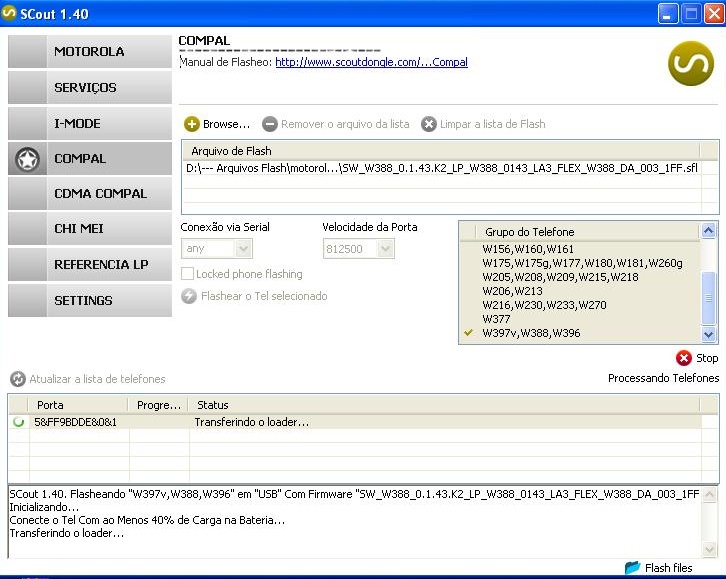
Task: Select the W397v,W388,W396 phone group
Action: point(531,333)
